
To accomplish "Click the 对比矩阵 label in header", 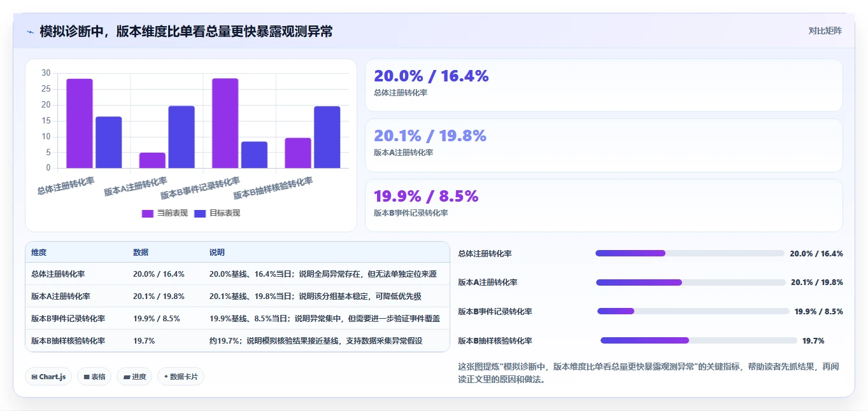I will point(825,31).
